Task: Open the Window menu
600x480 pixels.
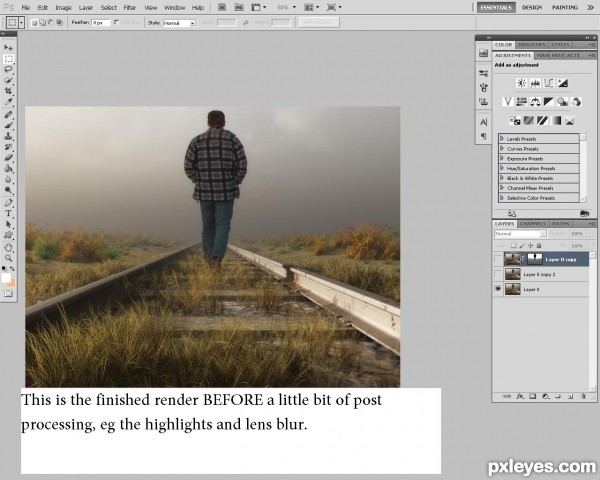Action: 174,8
